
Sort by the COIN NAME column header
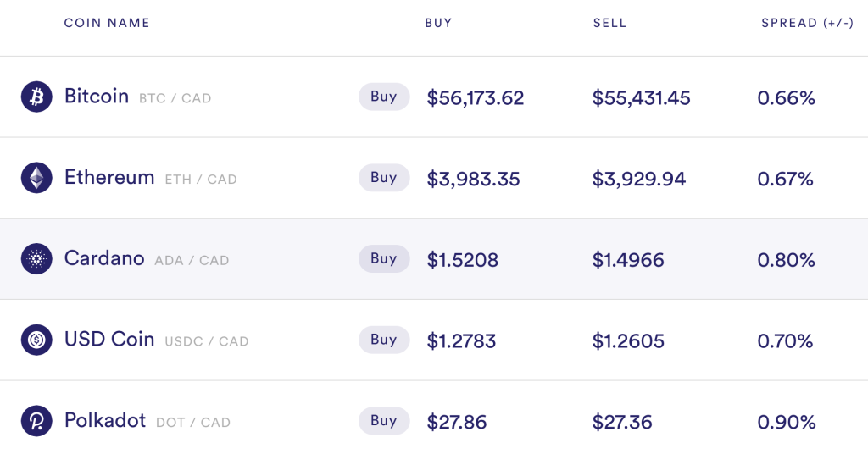tap(107, 23)
